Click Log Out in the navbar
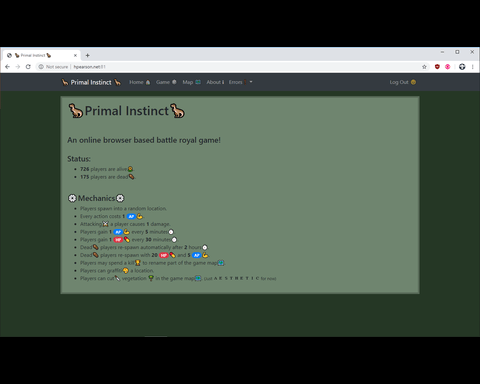Viewport: 480px width, 384px height. coord(403,82)
